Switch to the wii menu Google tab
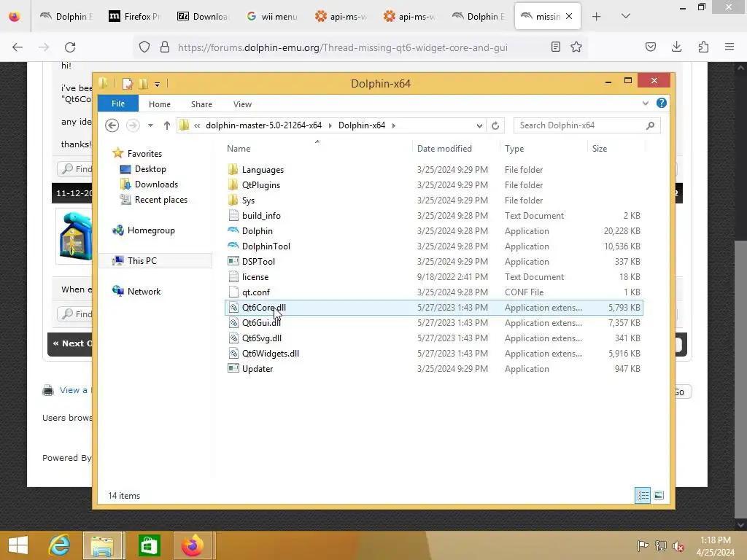The width and height of the screenshot is (747, 560). tap(272, 16)
